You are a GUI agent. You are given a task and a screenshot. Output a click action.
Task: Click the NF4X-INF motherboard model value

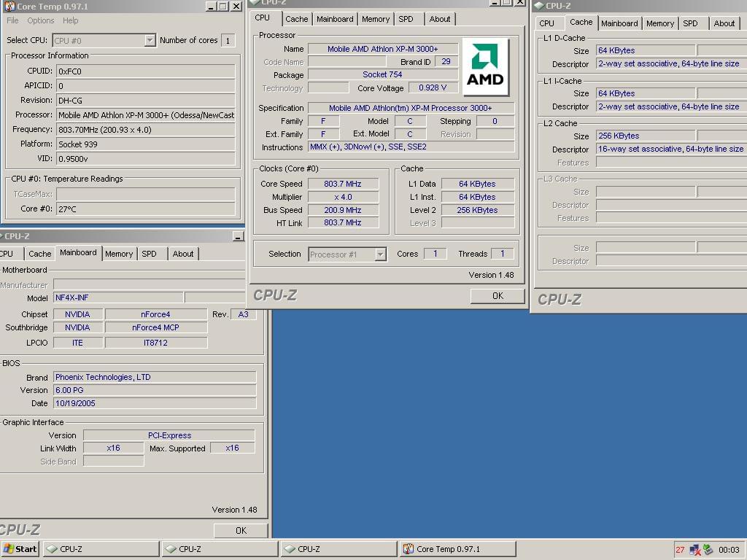pos(118,297)
